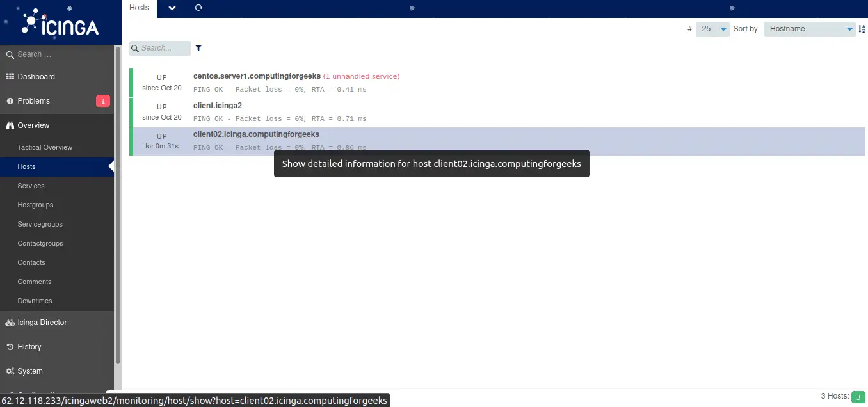This screenshot has width=868, height=407.
Task: Open the System gear icon
Action: pyautogui.click(x=10, y=371)
